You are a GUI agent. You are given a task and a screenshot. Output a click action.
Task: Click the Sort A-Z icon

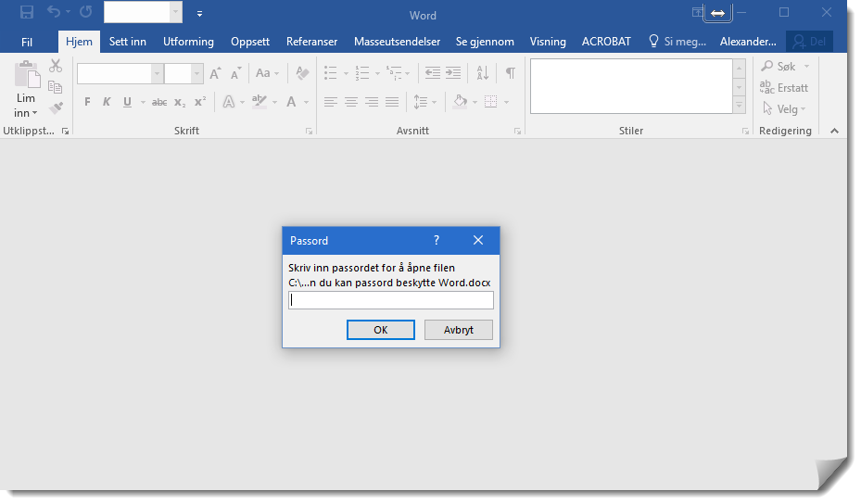click(x=482, y=73)
